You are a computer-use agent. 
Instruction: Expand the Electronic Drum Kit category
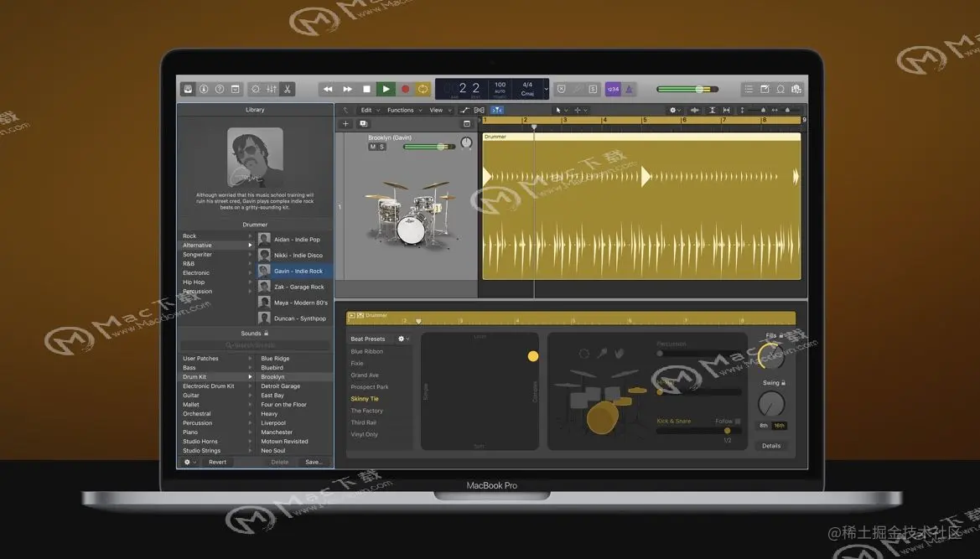point(250,386)
